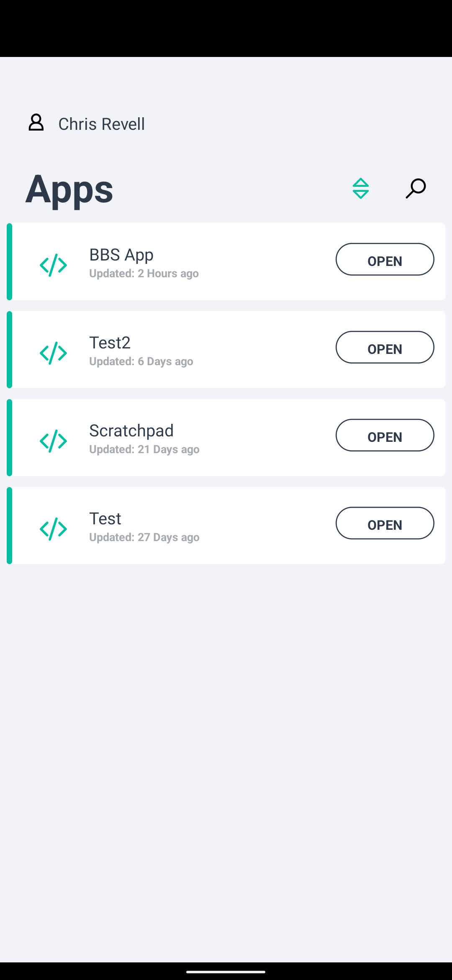Open the BBS App with OPEN button
452x980 pixels.
point(385,259)
